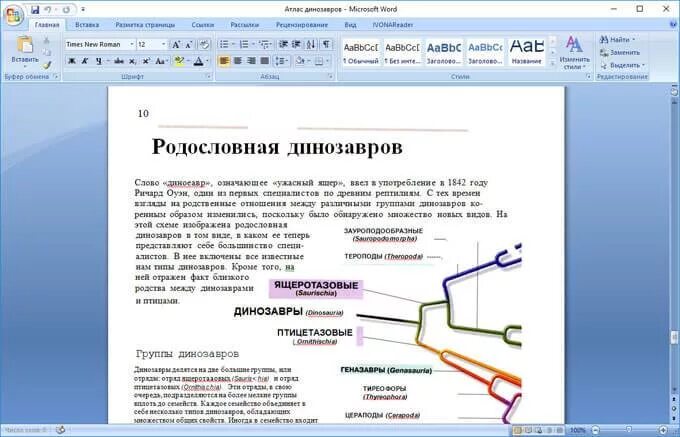680x437 pixels.
Task: Open Times New Roman font name dropdown
Action: click(131, 45)
